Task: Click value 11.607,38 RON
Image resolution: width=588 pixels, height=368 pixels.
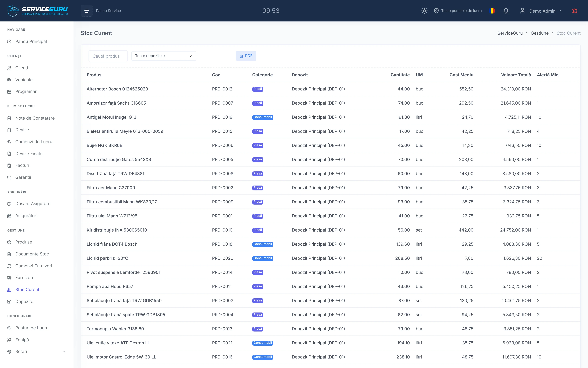Action: 516,357
